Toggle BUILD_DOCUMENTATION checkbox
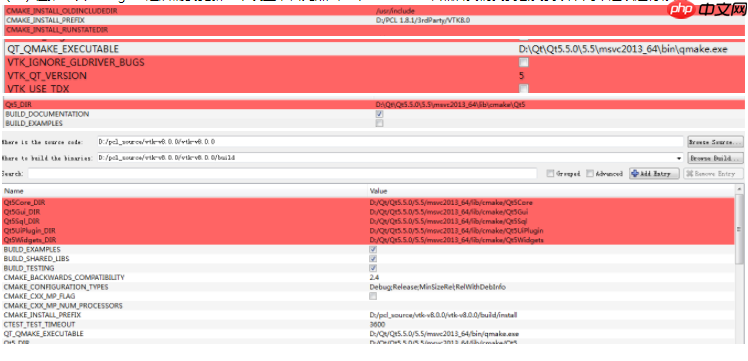 point(379,114)
